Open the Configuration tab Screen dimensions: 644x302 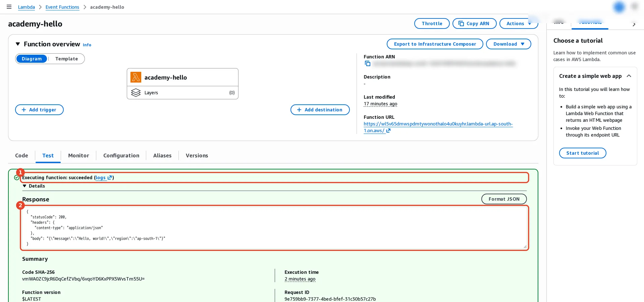(x=121, y=155)
